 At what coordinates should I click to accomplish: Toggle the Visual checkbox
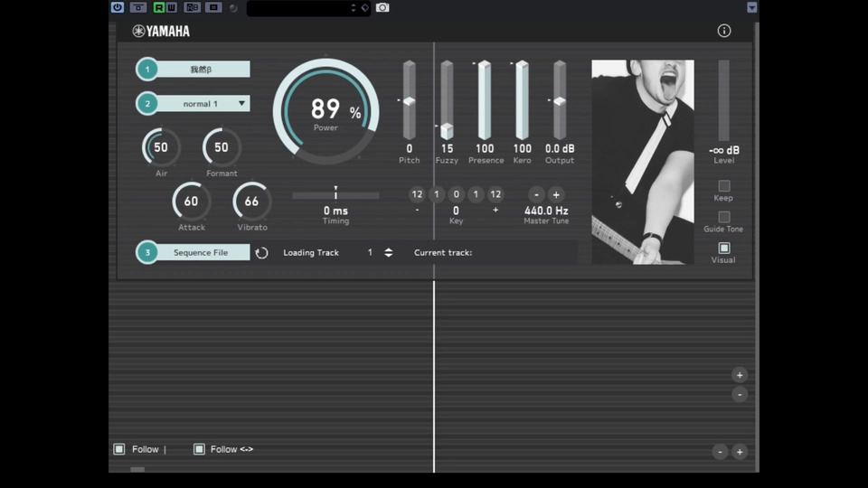pos(723,248)
